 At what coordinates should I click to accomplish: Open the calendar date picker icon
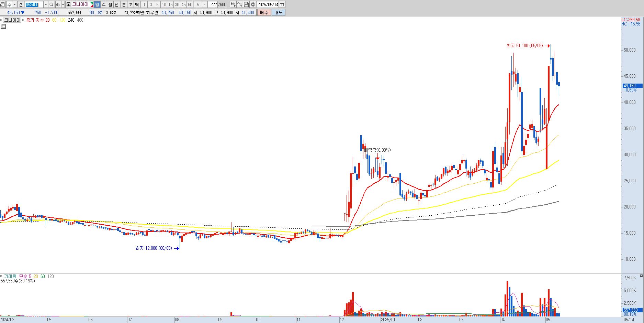pyautogui.click(x=282, y=4)
